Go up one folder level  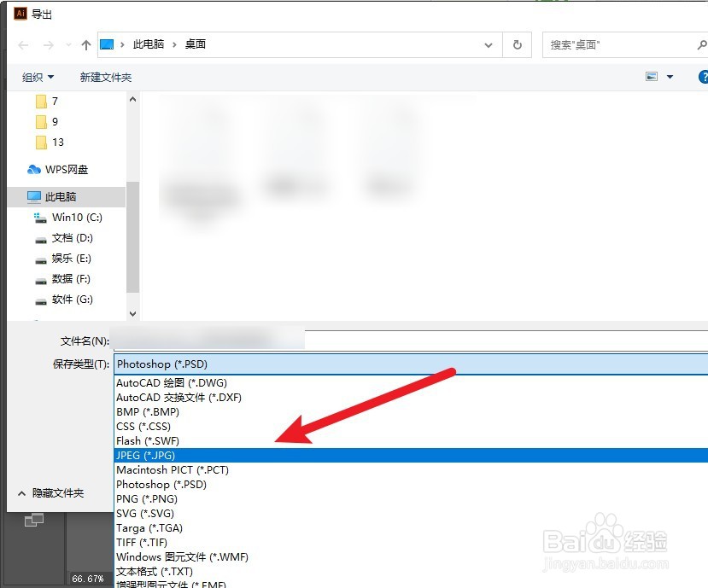point(85,45)
